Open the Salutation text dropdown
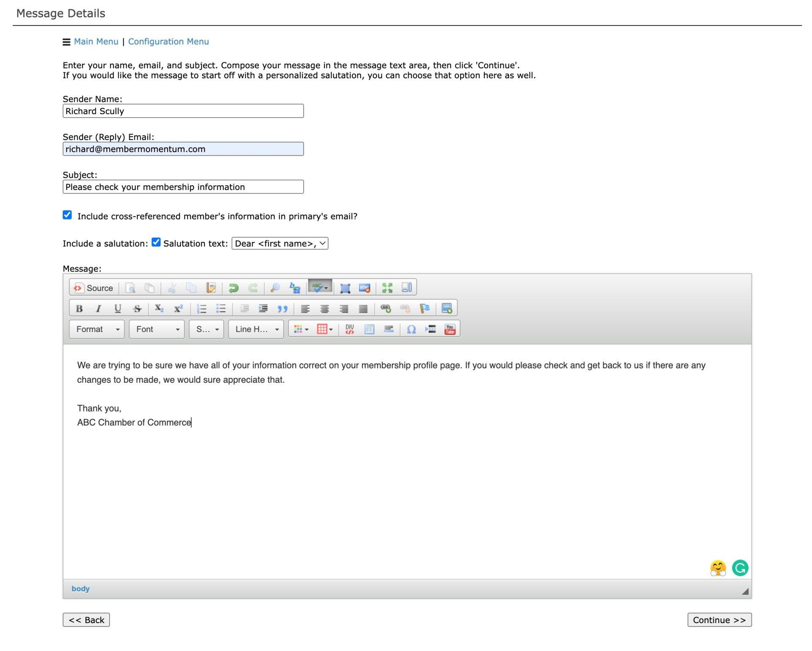The height and width of the screenshot is (651, 812). [280, 244]
